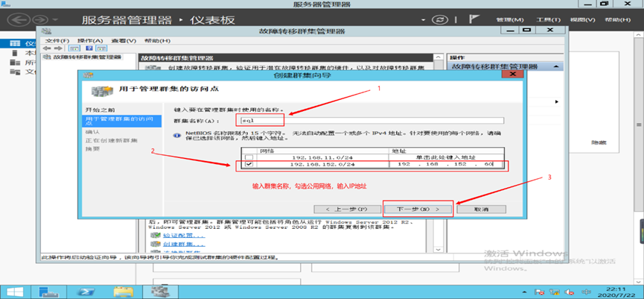The image size is (644, 299).
Task: Click the Server Manager refresh icon
Action: (439, 19)
